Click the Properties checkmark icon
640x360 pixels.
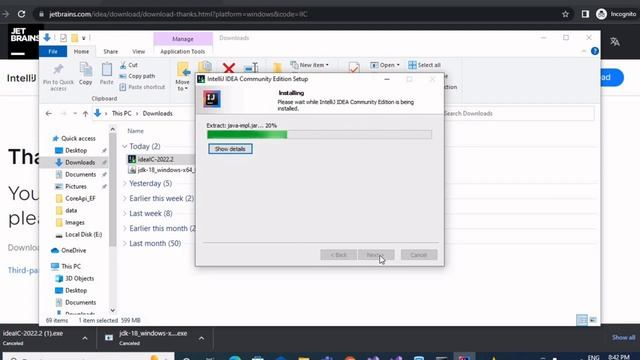354,68
